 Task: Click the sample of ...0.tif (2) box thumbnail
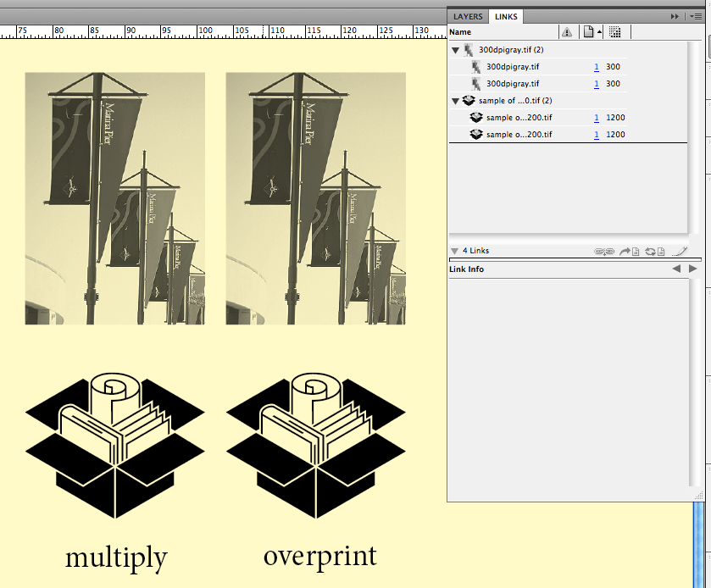469,100
